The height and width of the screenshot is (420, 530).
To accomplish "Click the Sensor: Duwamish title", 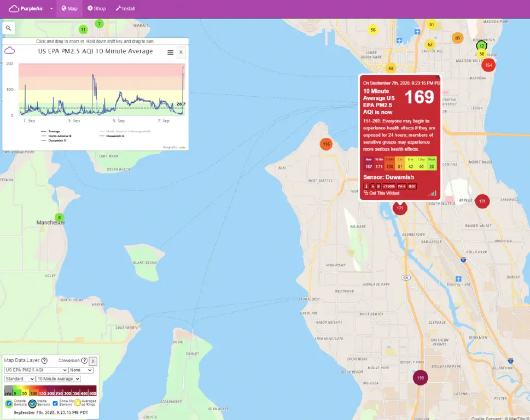I will pos(388,177).
